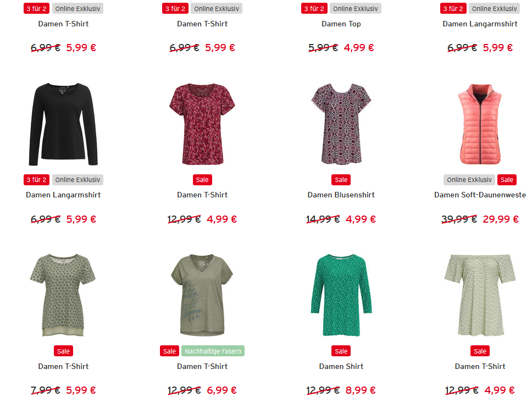Open the Damen Shirt title link
Image resolution: width=532 pixels, height=408 pixels.
[341, 366]
